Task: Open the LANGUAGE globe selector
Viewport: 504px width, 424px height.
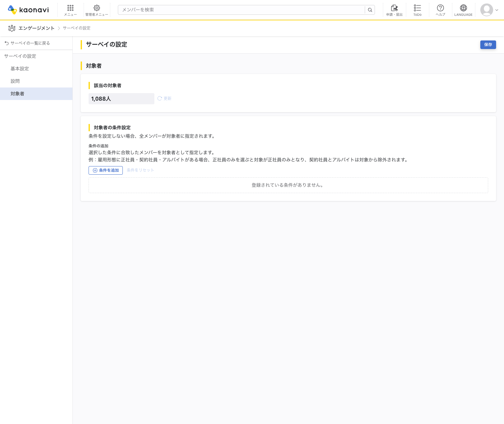Action: click(464, 10)
